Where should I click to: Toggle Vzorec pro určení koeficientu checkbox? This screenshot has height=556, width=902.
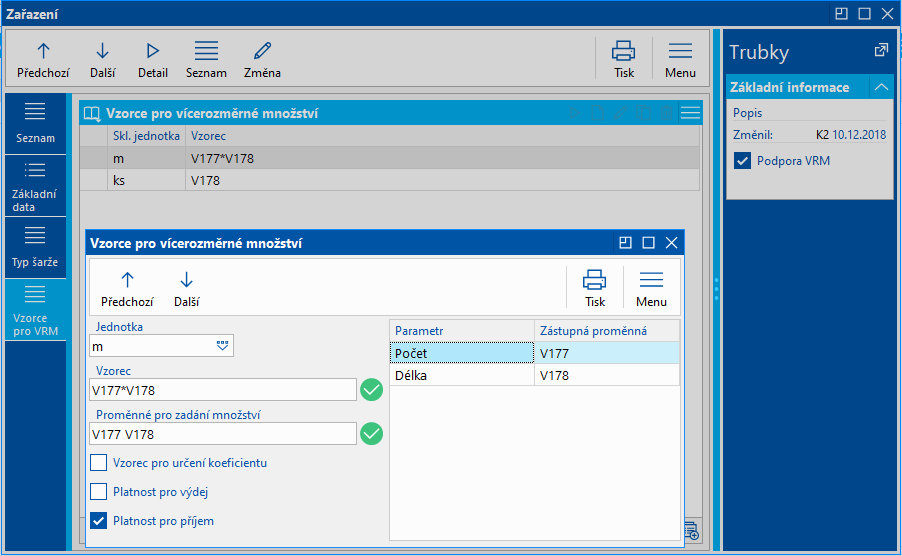(98, 462)
